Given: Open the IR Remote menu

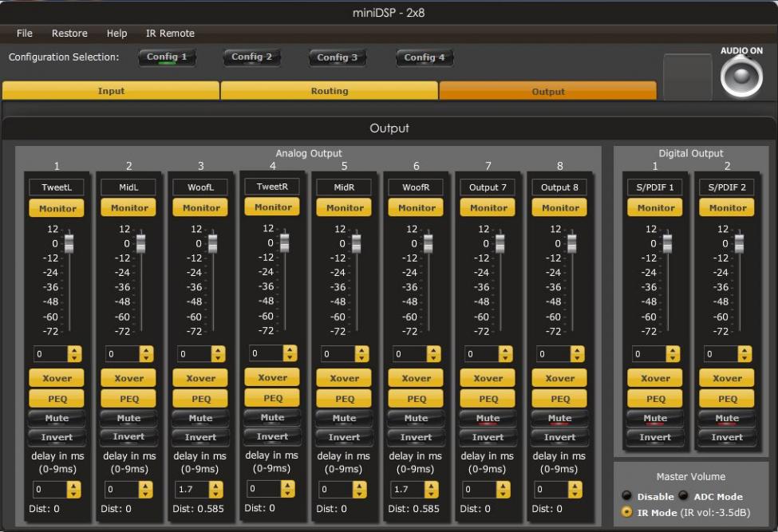Looking at the screenshot, I should pos(170,33).
